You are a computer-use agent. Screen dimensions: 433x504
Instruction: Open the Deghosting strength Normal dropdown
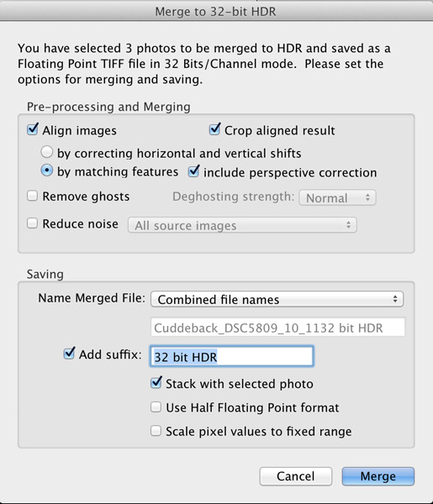(x=337, y=197)
